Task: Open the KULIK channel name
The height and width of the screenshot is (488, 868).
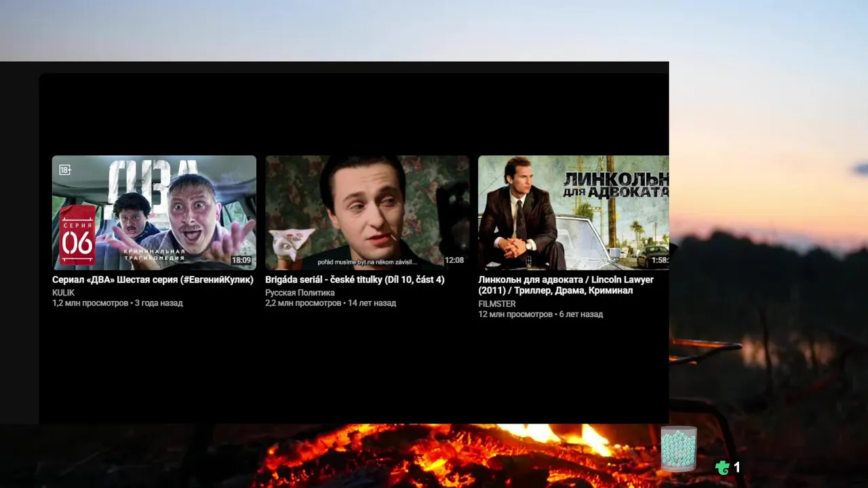Action: (x=63, y=293)
